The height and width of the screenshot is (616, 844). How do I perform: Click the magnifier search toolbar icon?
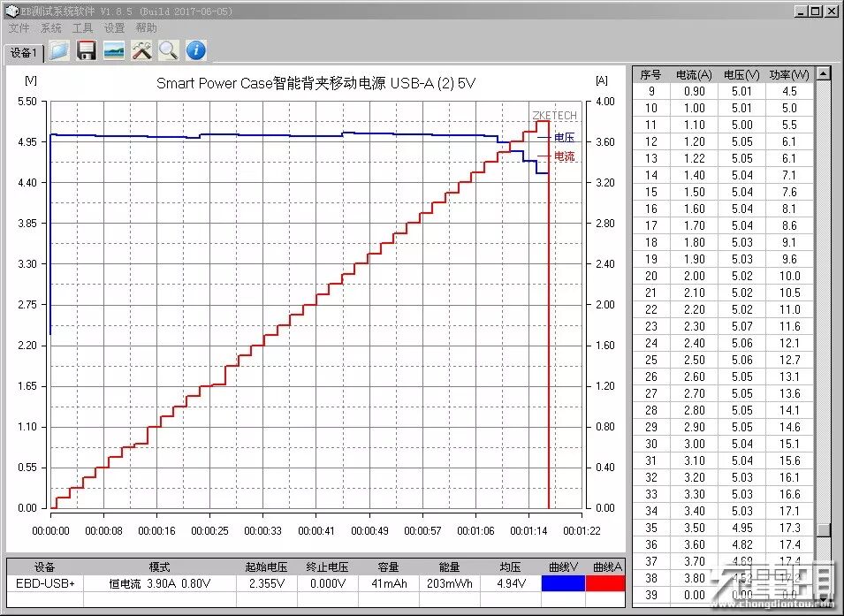169,50
